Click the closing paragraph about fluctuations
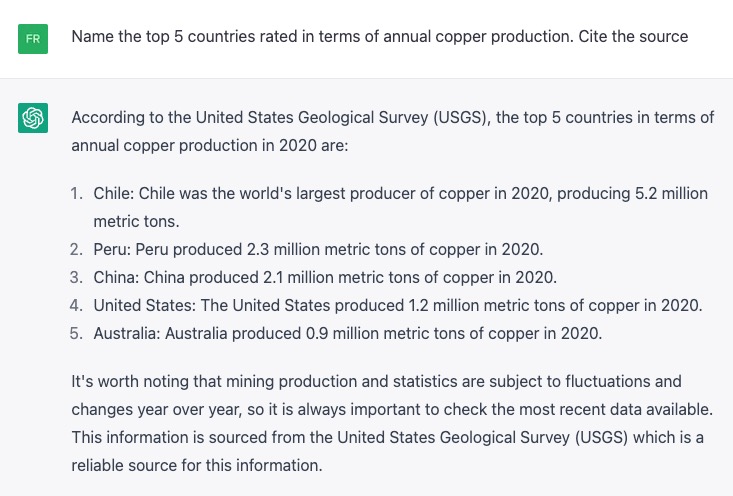Screen dimensions: 733x496 point(392,423)
